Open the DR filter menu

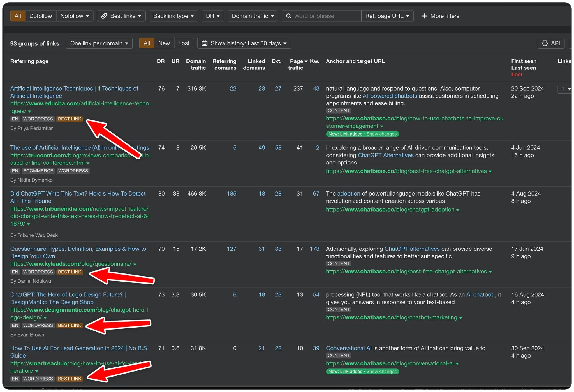(212, 16)
